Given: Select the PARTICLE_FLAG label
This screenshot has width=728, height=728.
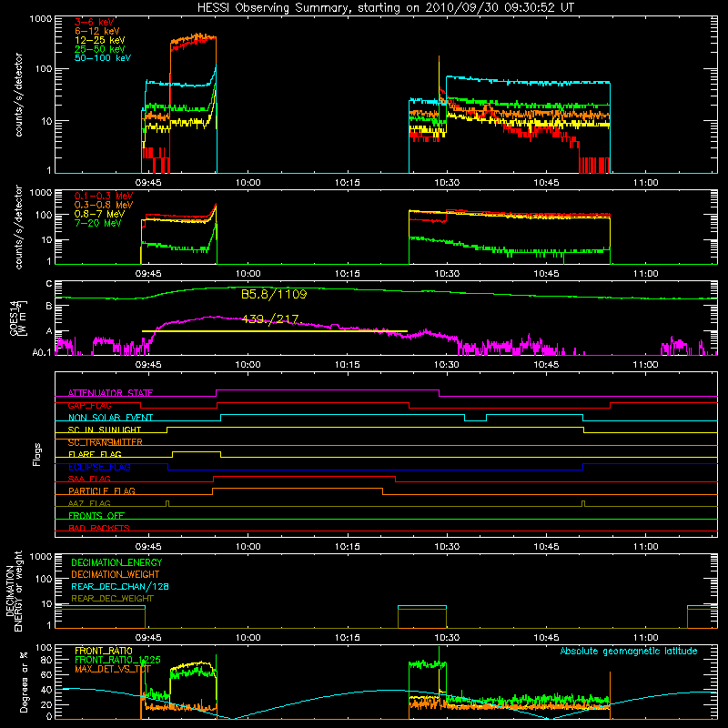Looking at the screenshot, I should (102, 490).
